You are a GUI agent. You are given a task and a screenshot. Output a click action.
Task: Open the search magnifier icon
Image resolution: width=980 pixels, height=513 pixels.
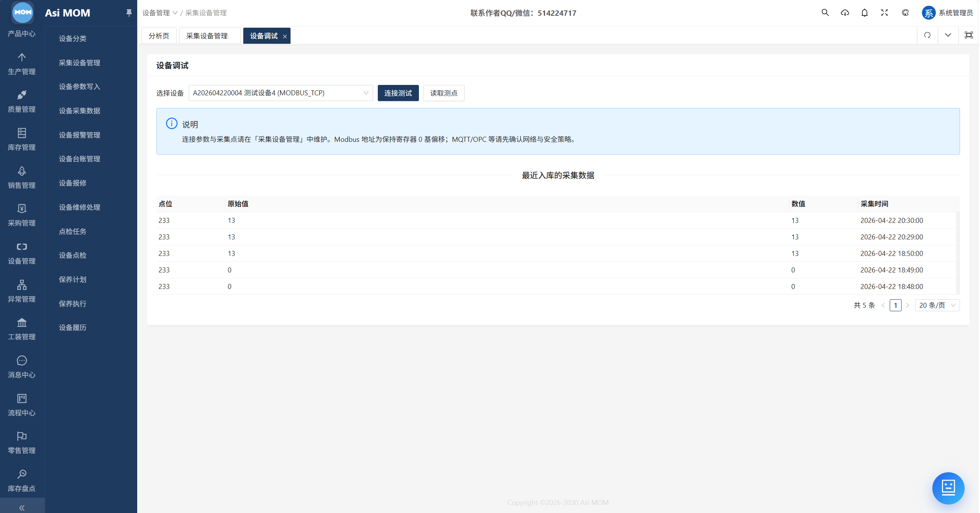[825, 13]
